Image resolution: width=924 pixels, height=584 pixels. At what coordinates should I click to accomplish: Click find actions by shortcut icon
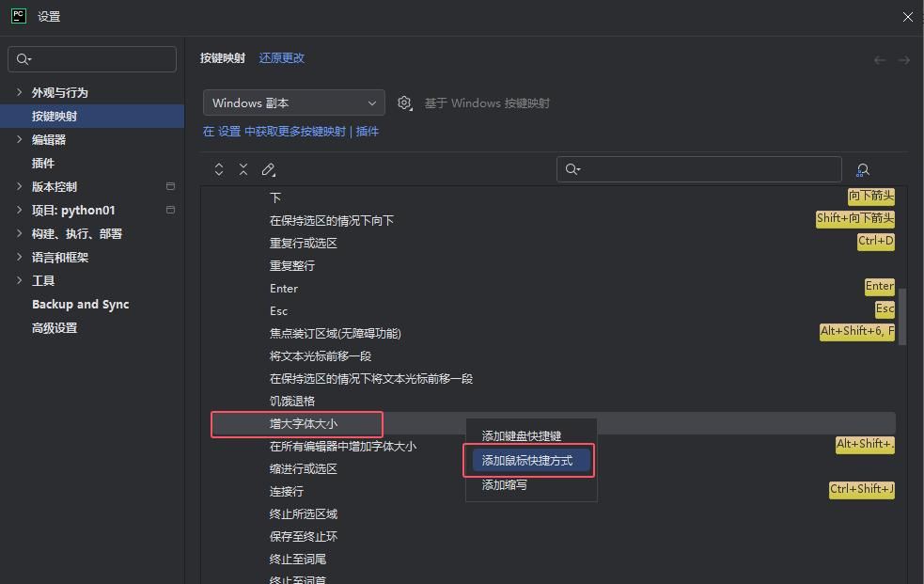coord(863,169)
